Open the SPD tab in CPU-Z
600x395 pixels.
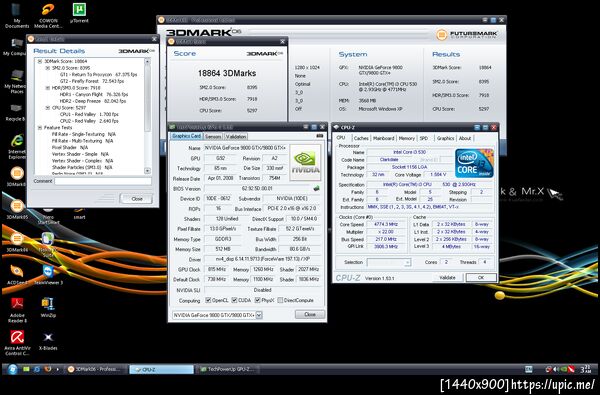pos(424,139)
